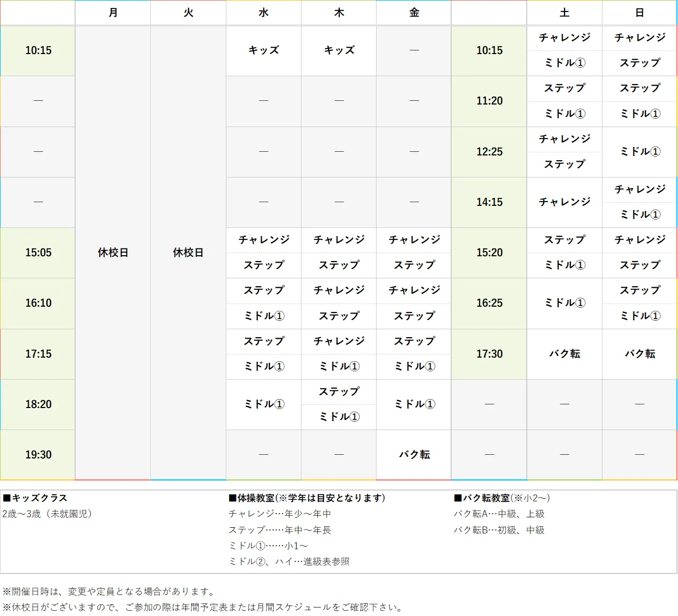
Task: Click the 休校日 cell under 火
Action: coord(187,253)
